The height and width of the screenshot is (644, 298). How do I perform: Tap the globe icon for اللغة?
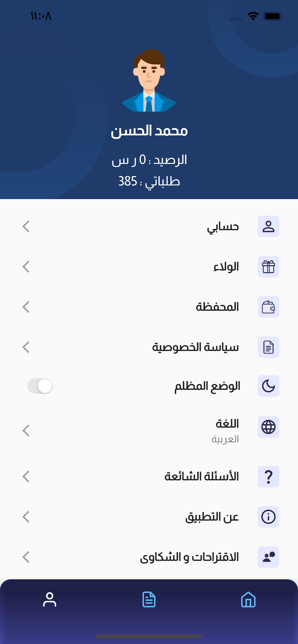(268, 427)
